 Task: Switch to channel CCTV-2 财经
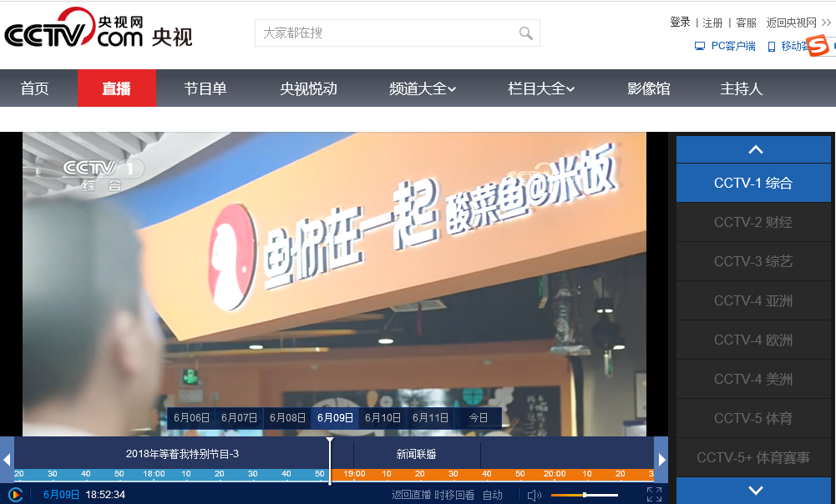pos(753,222)
